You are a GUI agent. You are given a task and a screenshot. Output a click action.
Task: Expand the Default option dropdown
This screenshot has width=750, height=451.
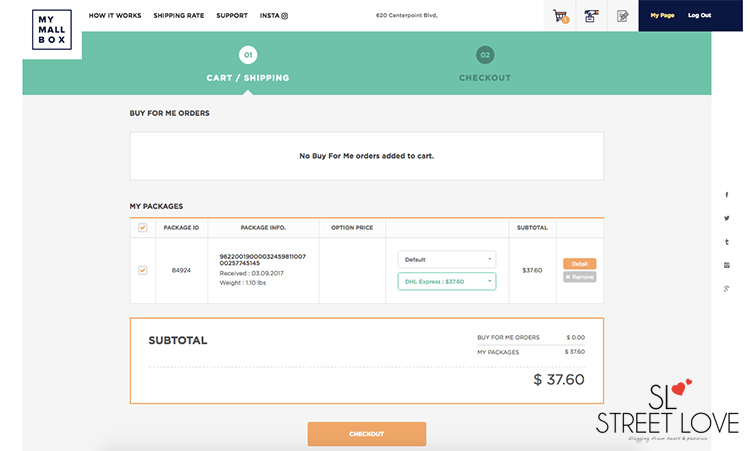tap(447, 259)
